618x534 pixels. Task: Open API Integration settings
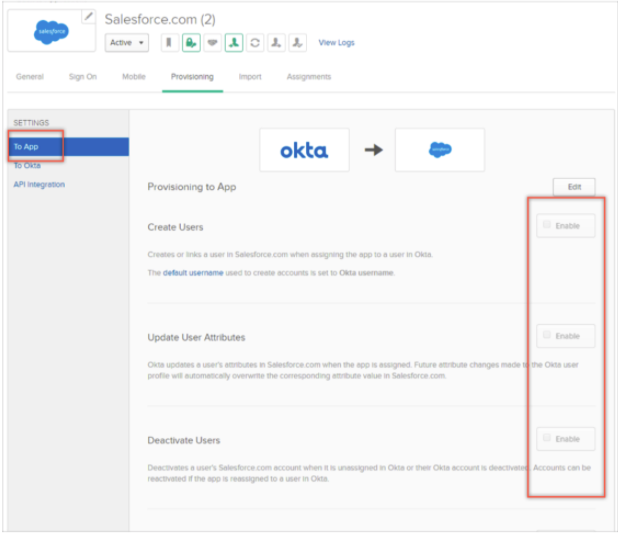pyautogui.click(x=39, y=184)
